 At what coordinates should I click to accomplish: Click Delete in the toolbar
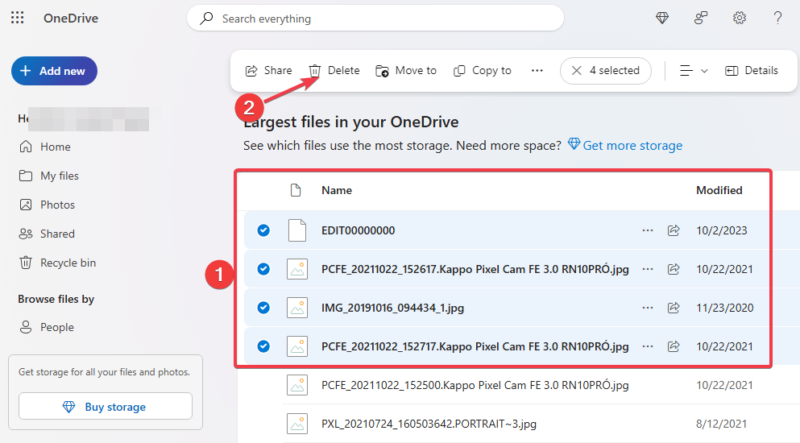tap(334, 70)
